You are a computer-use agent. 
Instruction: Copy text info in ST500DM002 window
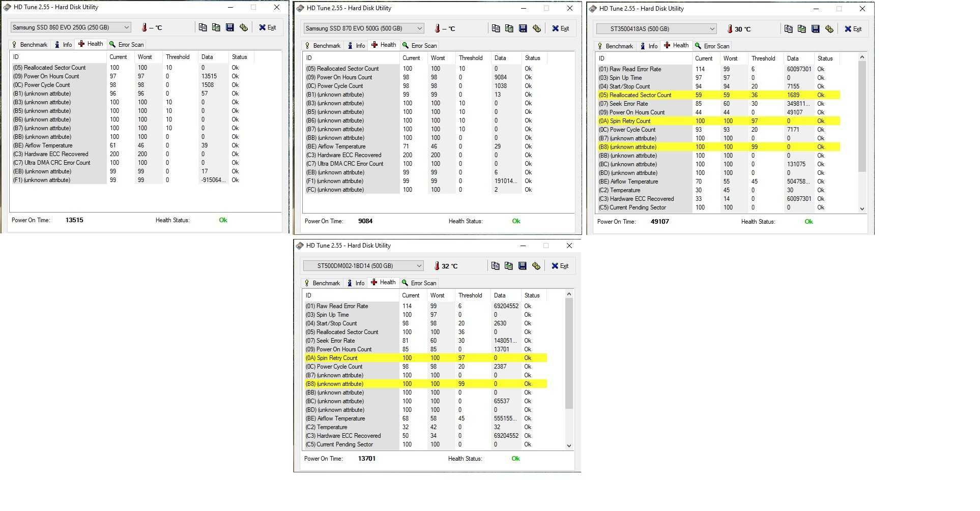point(495,266)
